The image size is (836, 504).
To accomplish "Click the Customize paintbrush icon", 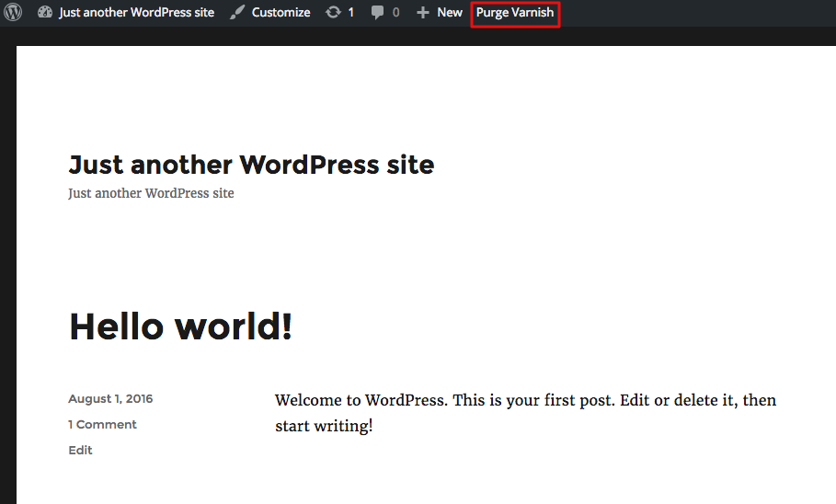I will [x=237, y=13].
